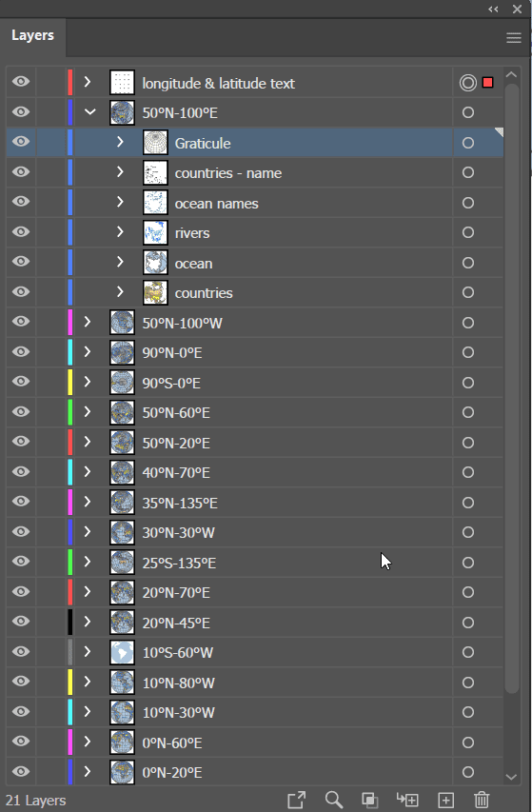Screen dimensions: 532x812
Task: Click the 20°N-45°E layer thumbnail
Action: [122, 623]
